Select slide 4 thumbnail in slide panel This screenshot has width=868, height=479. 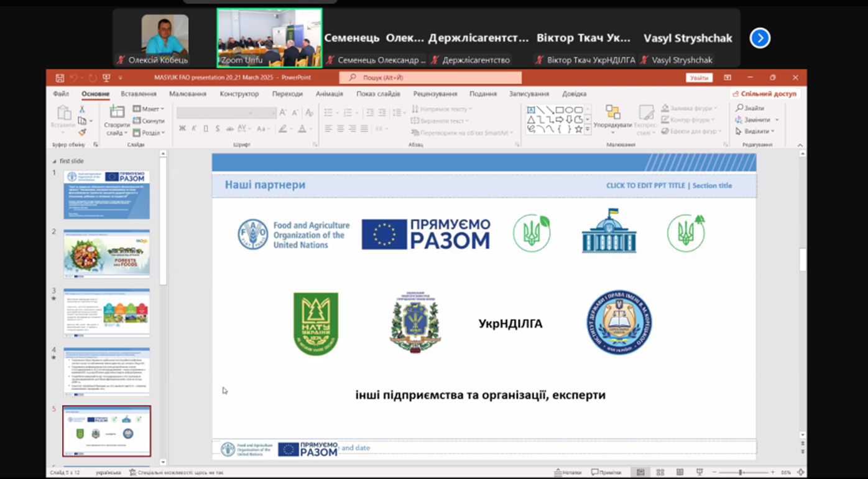106,372
